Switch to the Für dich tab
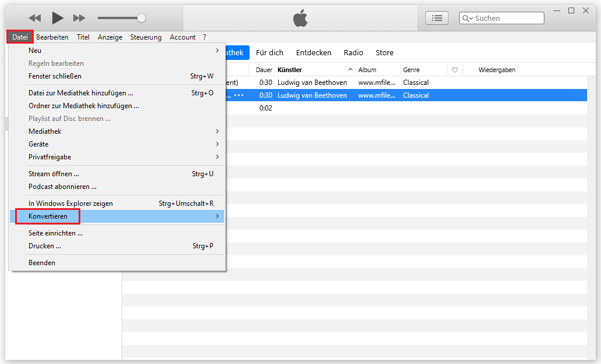601x364 pixels. 269,52
